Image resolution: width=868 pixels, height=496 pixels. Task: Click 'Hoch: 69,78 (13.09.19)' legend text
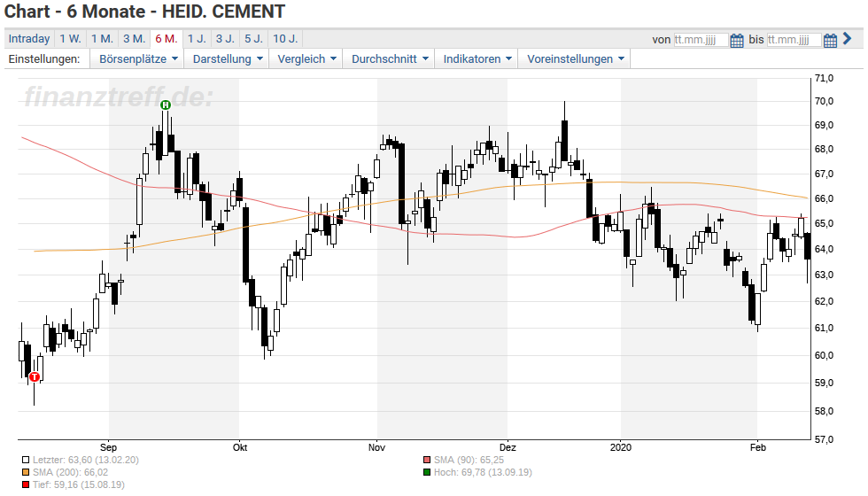tap(483, 473)
